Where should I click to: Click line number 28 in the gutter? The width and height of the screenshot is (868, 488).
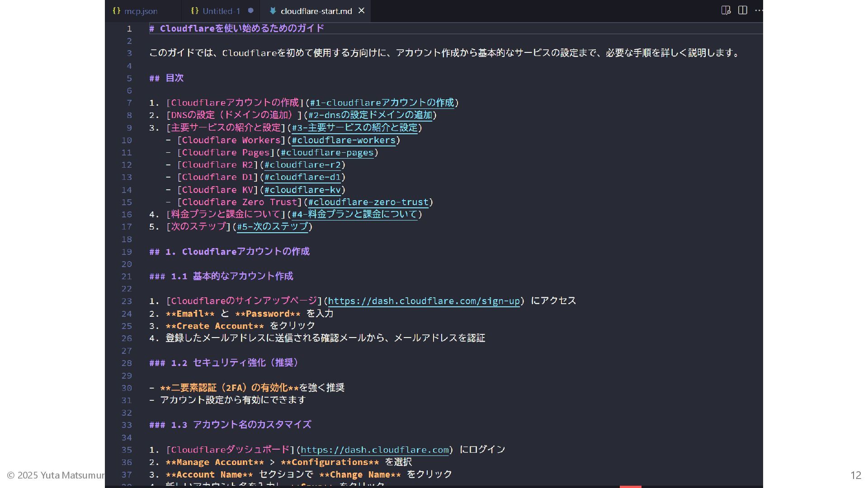pos(127,363)
